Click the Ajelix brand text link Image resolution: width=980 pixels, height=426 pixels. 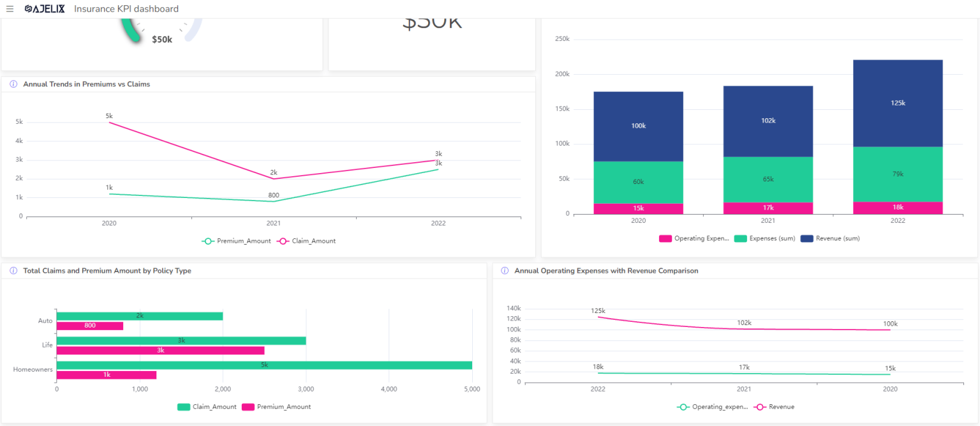(x=47, y=8)
